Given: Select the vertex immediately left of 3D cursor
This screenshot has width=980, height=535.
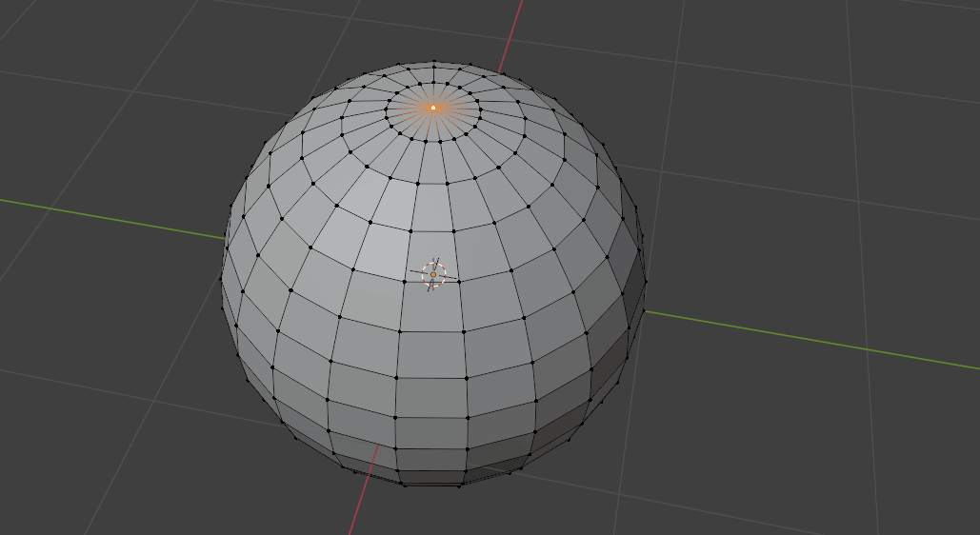Looking at the screenshot, I should 406,280.
